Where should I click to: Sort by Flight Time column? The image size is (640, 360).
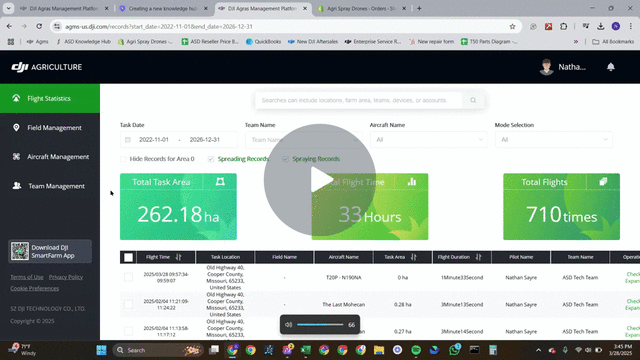click(178, 257)
